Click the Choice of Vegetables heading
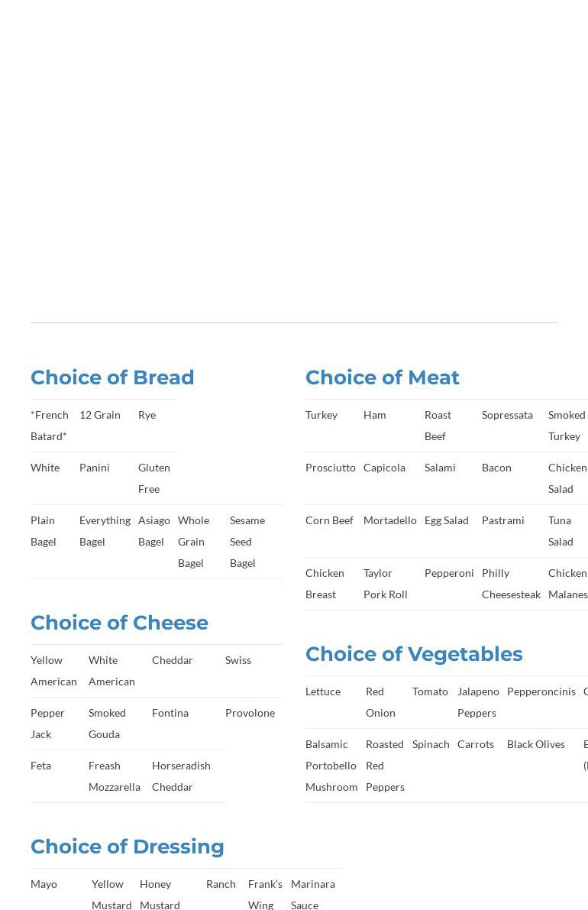 pos(414,654)
